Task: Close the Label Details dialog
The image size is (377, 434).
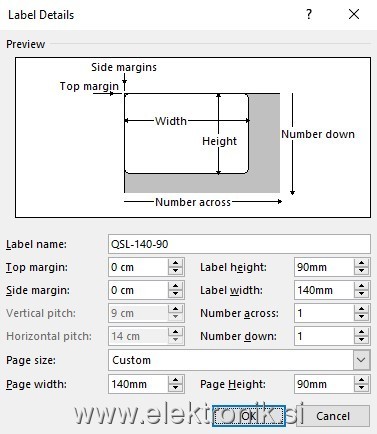Action: 354,14
